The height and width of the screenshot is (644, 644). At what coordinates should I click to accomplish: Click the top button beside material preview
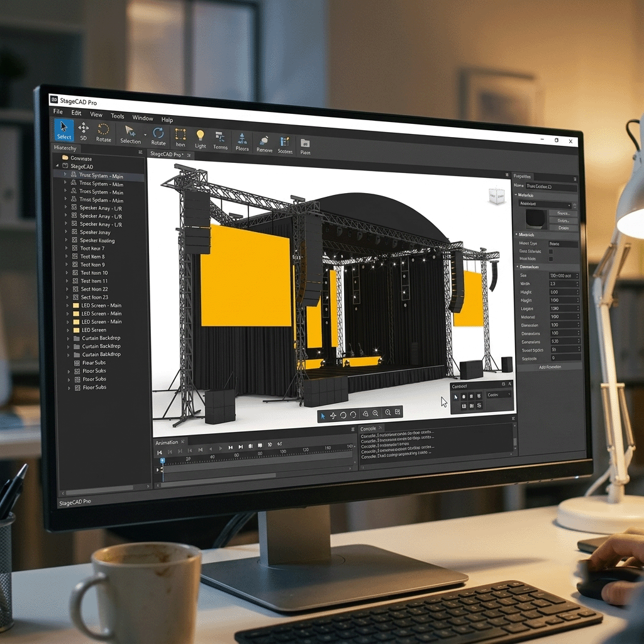pyautogui.click(x=563, y=213)
